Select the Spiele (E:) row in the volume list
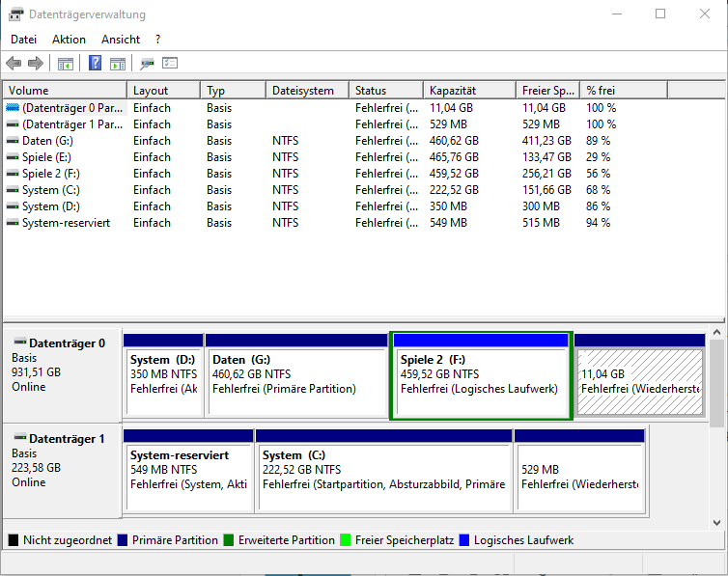728x576 pixels. coord(46,156)
